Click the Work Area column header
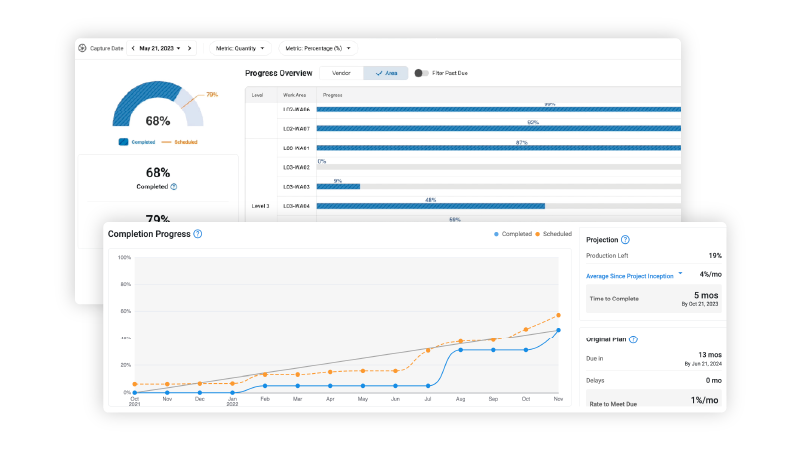 tap(295, 95)
